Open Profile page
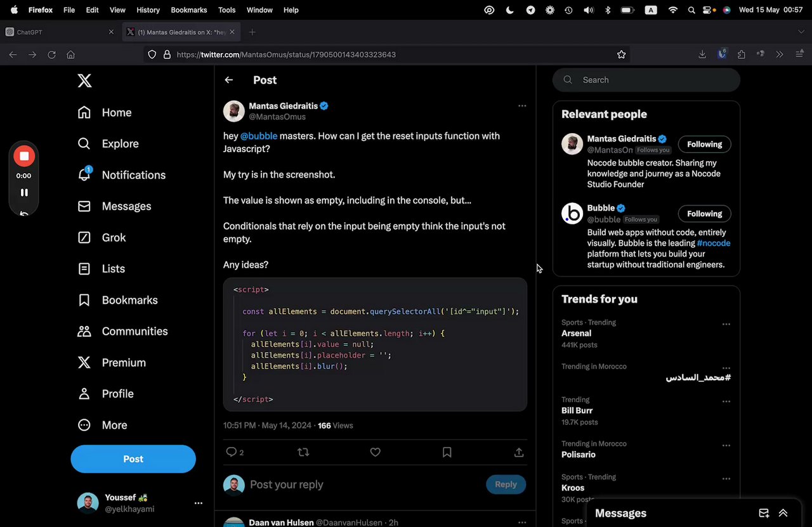Image resolution: width=812 pixels, height=527 pixels. [105, 394]
